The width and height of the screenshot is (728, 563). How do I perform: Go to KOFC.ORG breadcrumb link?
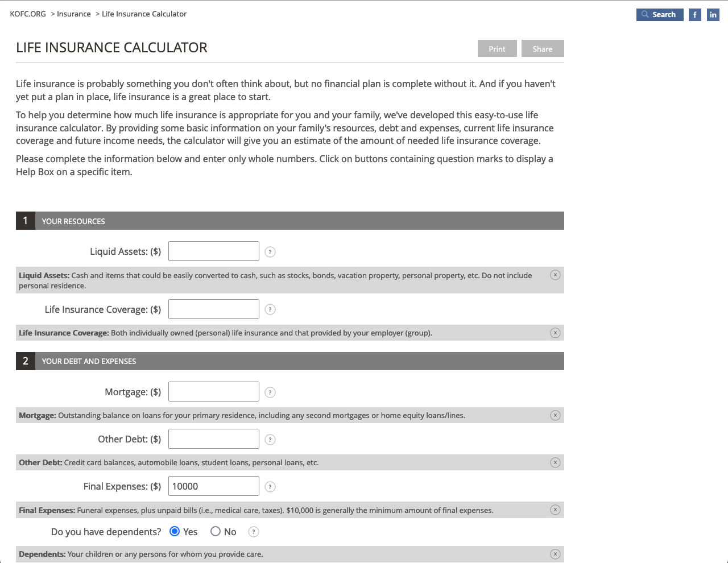(28, 14)
